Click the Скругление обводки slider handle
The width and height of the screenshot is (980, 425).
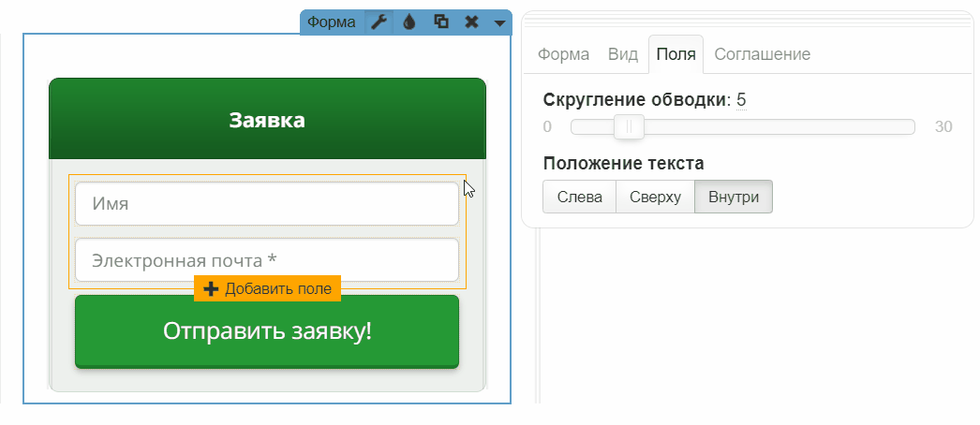click(629, 126)
